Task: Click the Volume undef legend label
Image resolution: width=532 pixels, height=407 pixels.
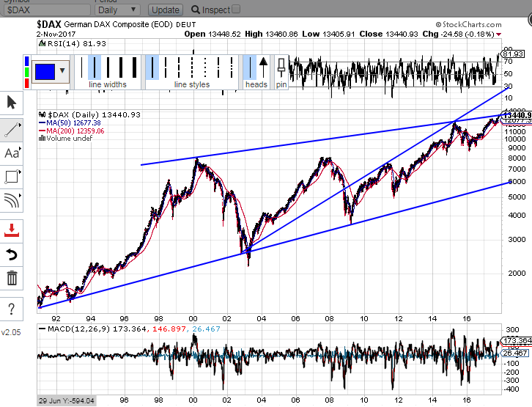Action: 65,139
